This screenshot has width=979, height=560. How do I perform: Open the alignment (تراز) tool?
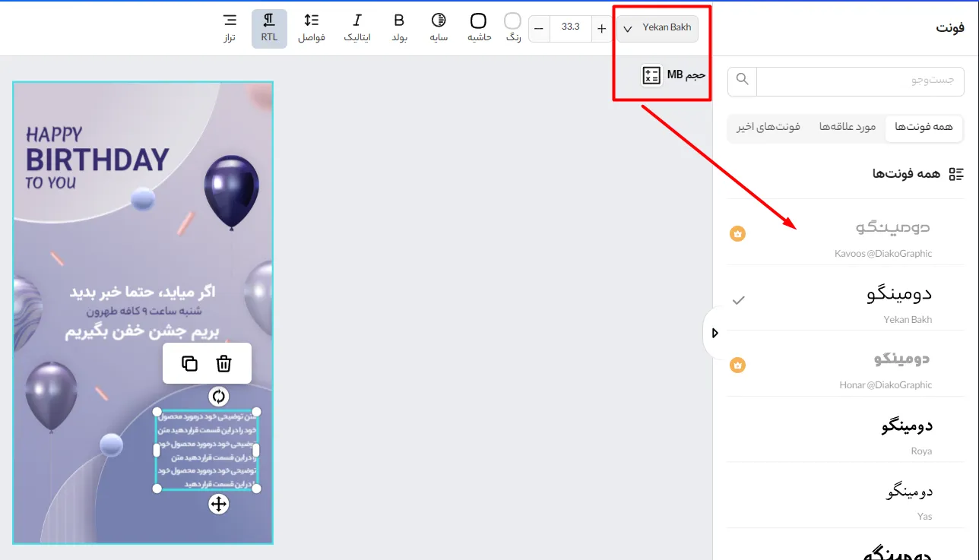coord(229,28)
